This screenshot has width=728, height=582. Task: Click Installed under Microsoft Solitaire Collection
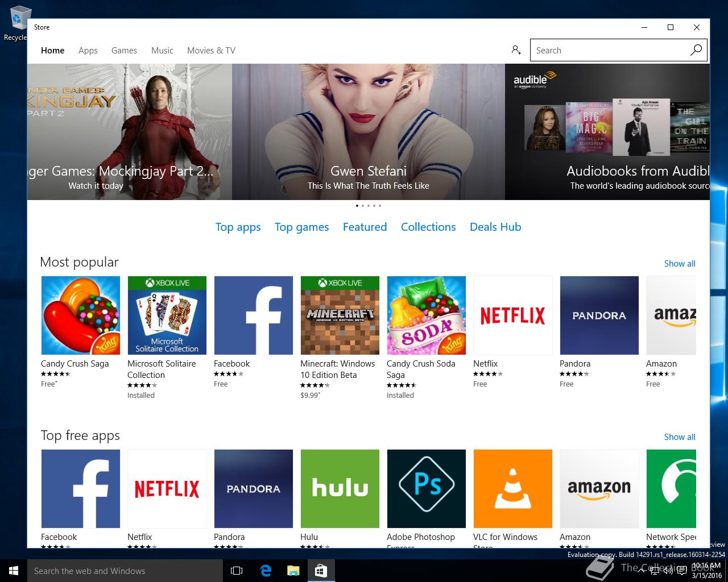pos(141,395)
